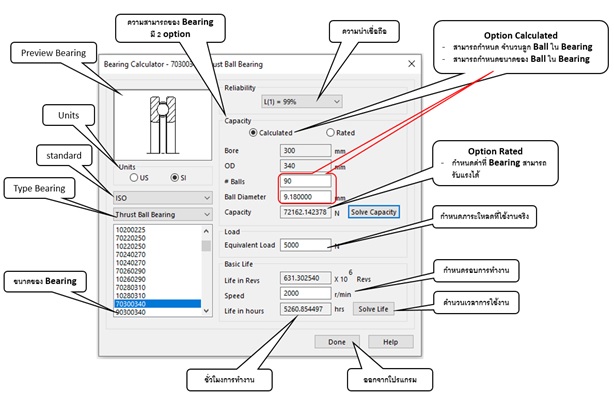Open Help for the bearing calculator
Image resolution: width=614 pixels, height=394 pixels.
[390, 342]
